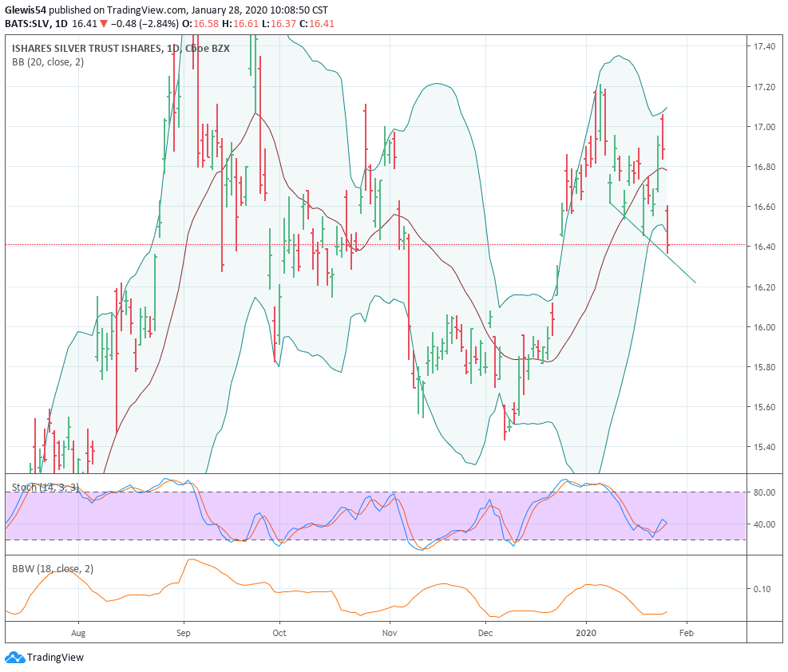Click the BATS:SLV ticker symbol text
The height and width of the screenshot is (672, 788).
tap(28, 24)
